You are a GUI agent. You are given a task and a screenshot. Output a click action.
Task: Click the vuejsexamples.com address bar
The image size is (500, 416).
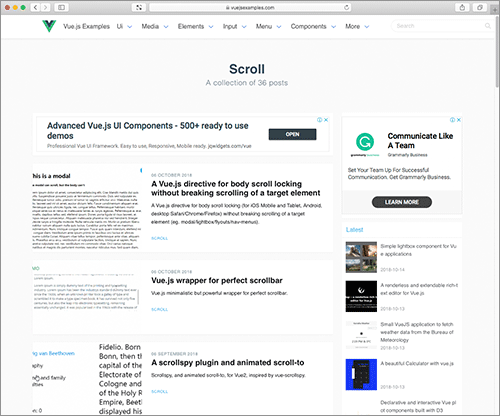[250, 7]
